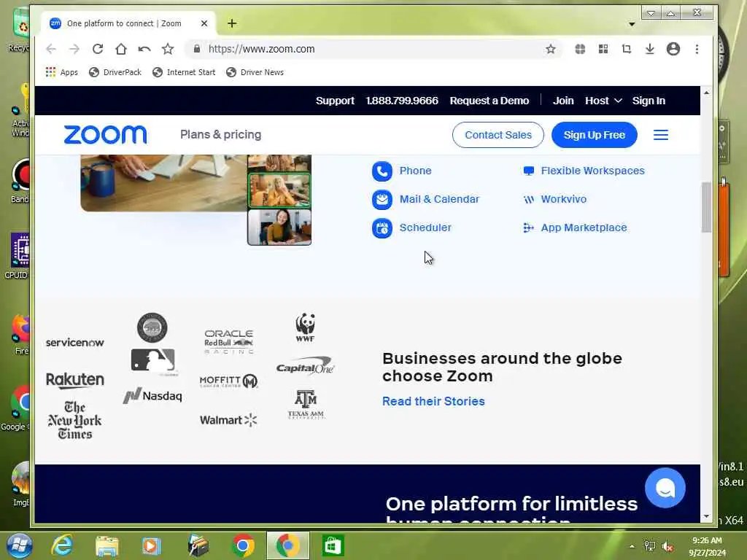The height and width of the screenshot is (560, 747).
Task: Open the App Marketplace link
Action: click(x=584, y=227)
